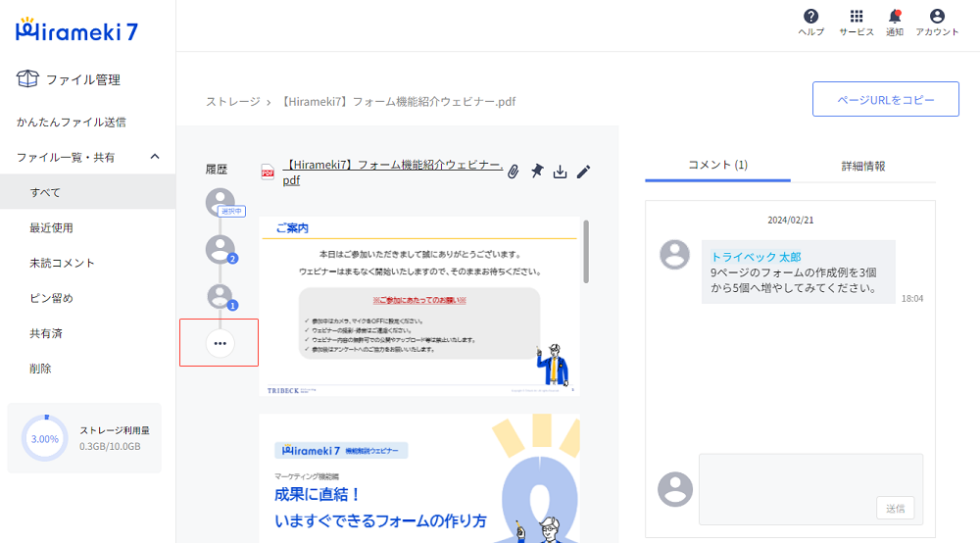Switch to the 詳細情報 tab
This screenshot has width=980, height=543.
(863, 167)
